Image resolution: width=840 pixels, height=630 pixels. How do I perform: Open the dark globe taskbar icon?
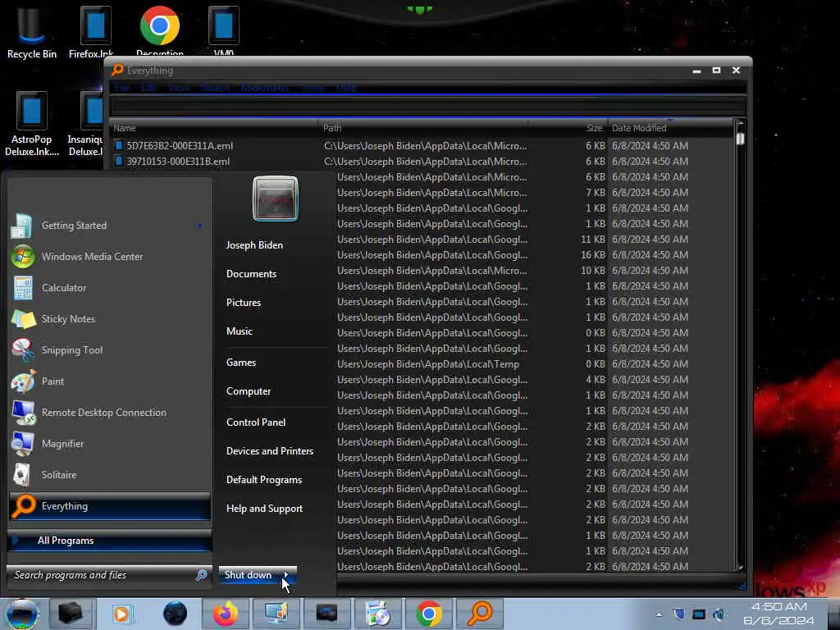pyautogui.click(x=176, y=614)
